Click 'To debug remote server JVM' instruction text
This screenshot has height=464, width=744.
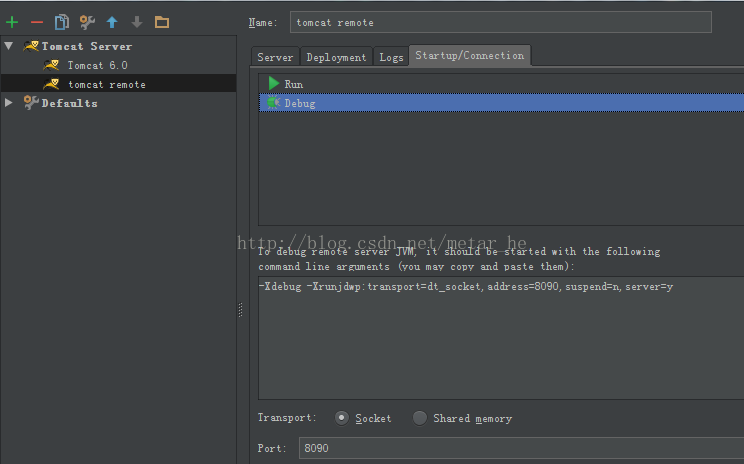point(459,259)
